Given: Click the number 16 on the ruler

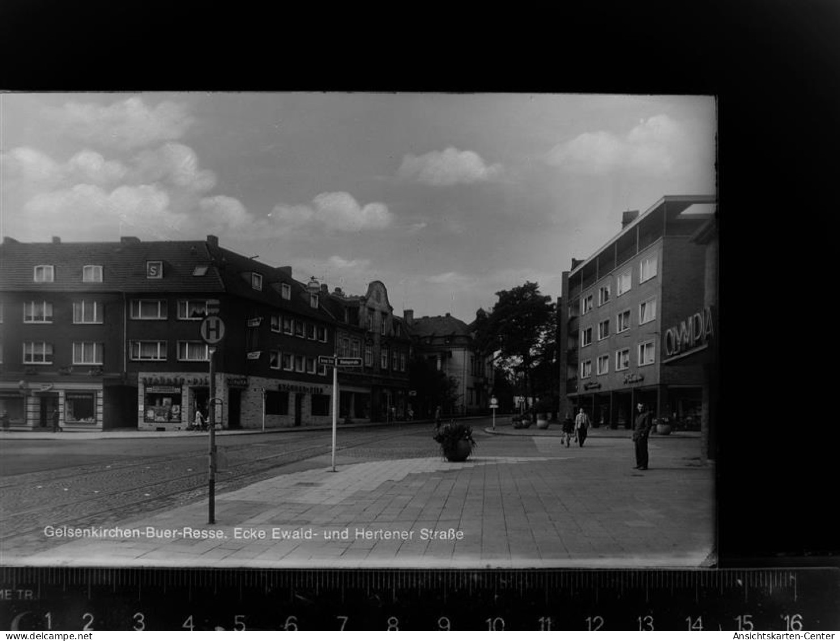Looking at the screenshot, I should pyautogui.click(x=793, y=622).
